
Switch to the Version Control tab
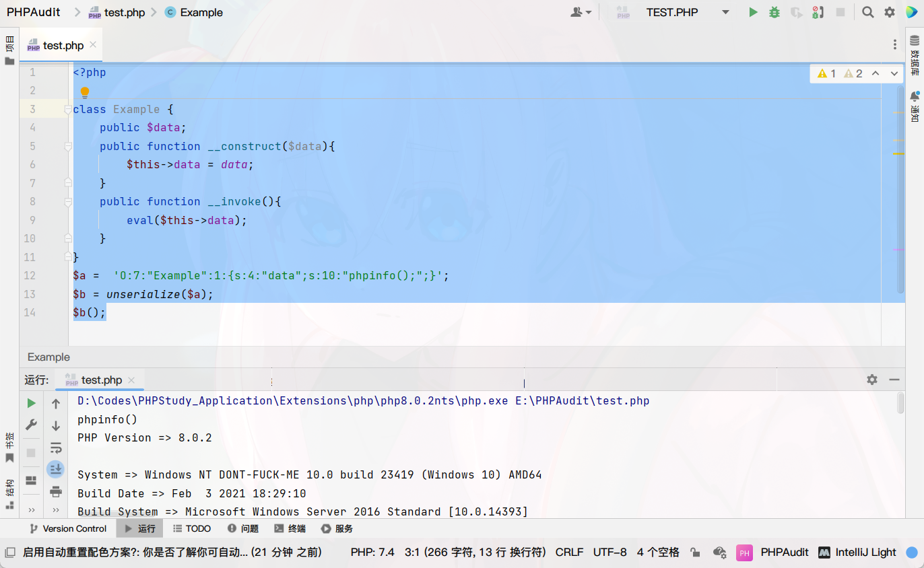(x=68, y=528)
